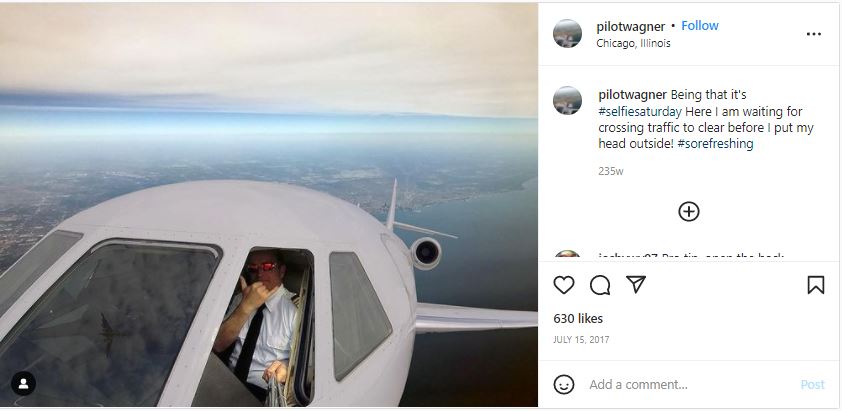Open the #sorefreshing hashtag
This screenshot has width=842, height=411.
pyautogui.click(x=715, y=144)
